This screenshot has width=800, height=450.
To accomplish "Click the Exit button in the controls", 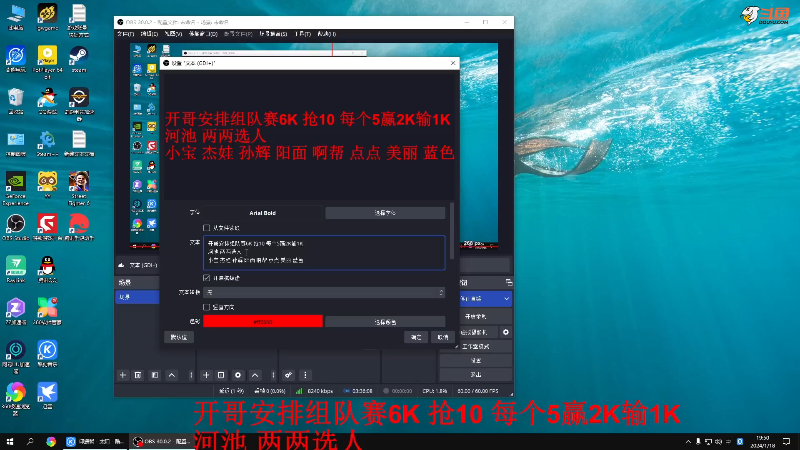I will pyautogui.click(x=476, y=374).
